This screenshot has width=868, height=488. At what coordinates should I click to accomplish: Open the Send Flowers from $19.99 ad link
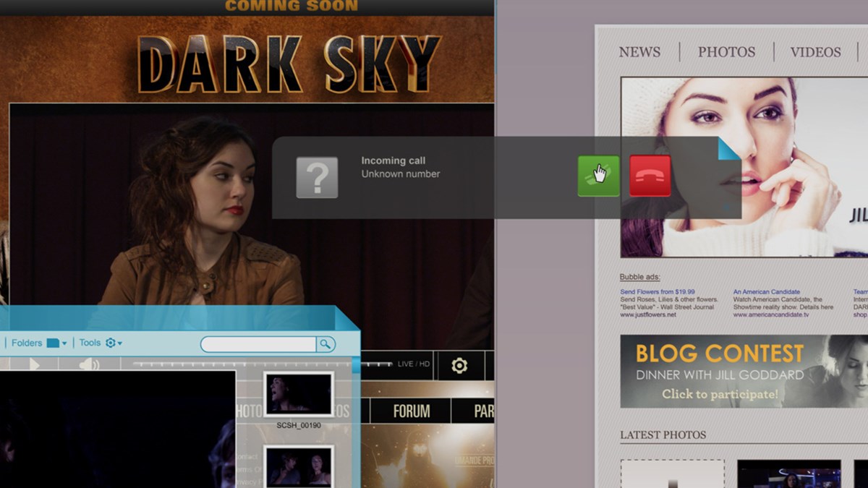pyautogui.click(x=657, y=292)
